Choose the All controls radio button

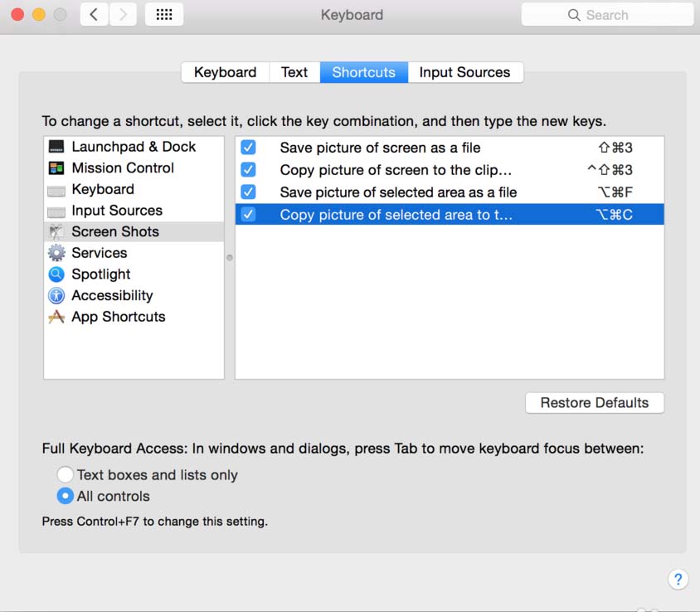(x=65, y=497)
